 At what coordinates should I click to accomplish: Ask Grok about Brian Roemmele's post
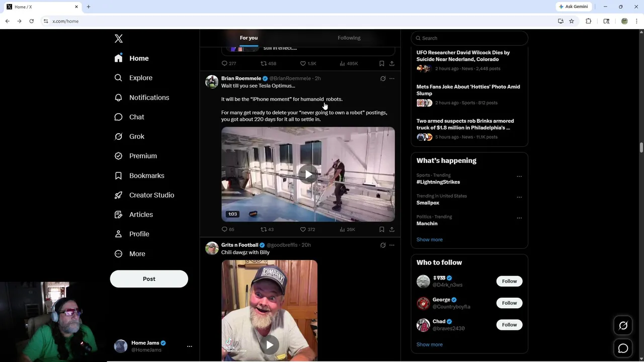click(383, 79)
